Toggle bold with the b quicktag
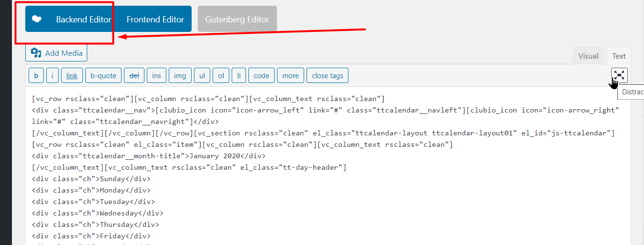The height and width of the screenshot is (245, 644). [x=36, y=76]
